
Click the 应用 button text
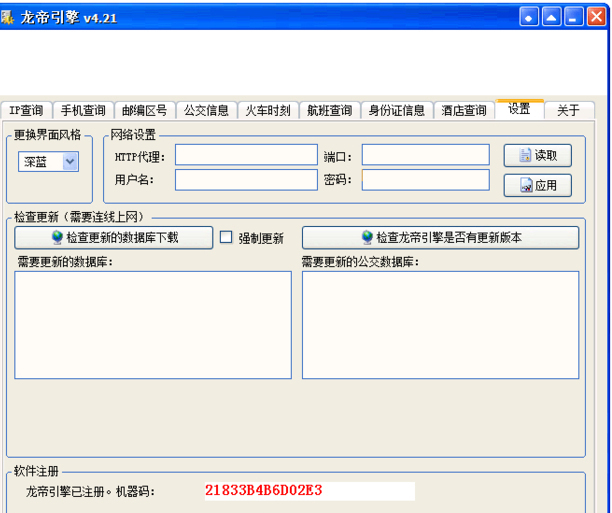pos(546,185)
